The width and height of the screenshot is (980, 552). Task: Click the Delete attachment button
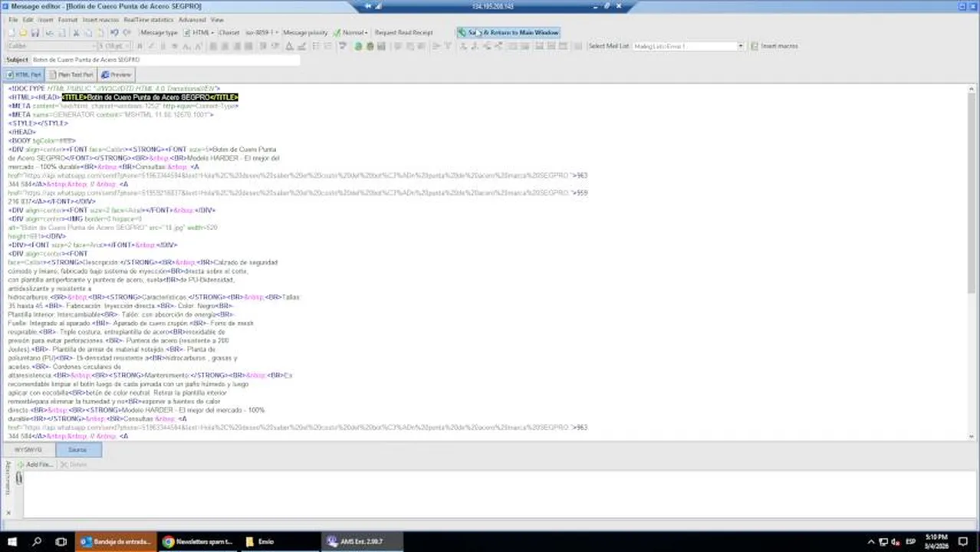coord(74,465)
